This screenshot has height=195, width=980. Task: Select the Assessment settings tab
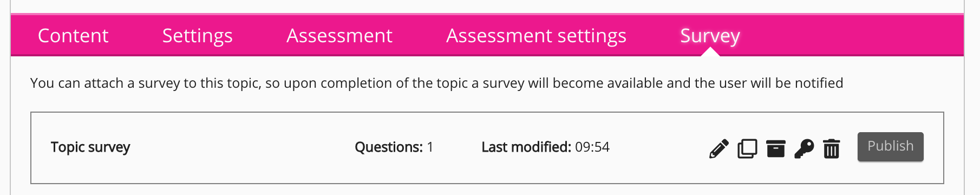[536, 36]
